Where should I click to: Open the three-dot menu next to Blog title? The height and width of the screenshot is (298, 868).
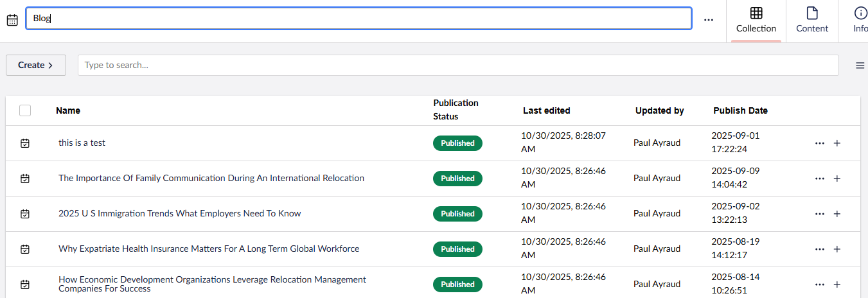point(708,20)
